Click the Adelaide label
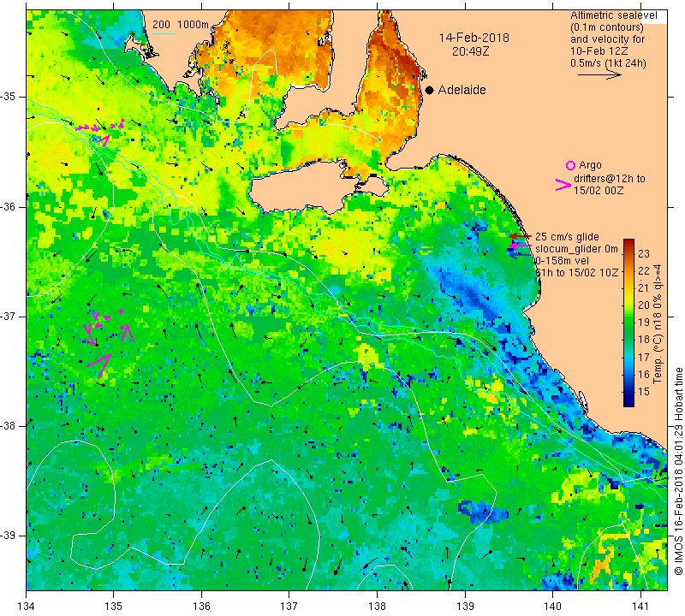Image resolution: width=685 pixels, height=616 pixels. (462, 90)
